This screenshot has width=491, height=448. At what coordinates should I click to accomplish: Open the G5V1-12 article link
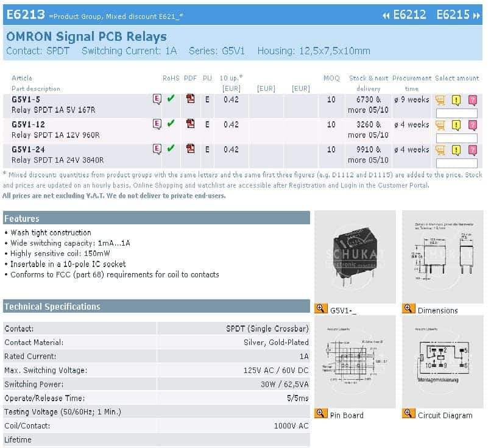(x=28, y=124)
